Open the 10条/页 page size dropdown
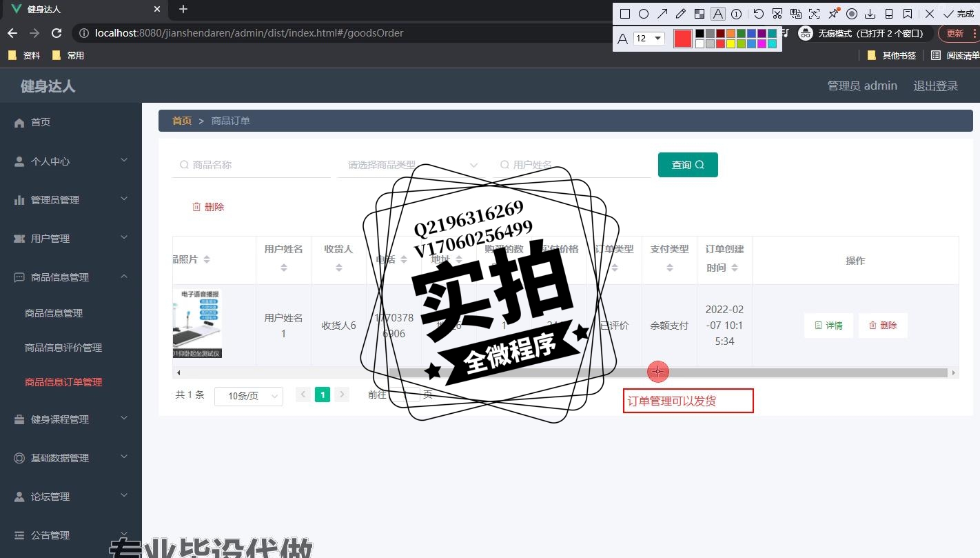The width and height of the screenshot is (980, 558). (249, 396)
